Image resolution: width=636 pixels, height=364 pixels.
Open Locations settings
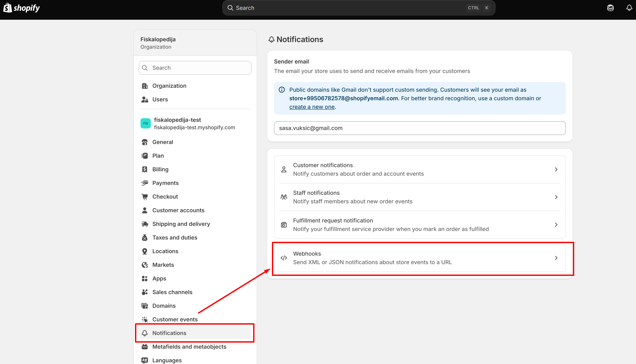click(x=195, y=251)
